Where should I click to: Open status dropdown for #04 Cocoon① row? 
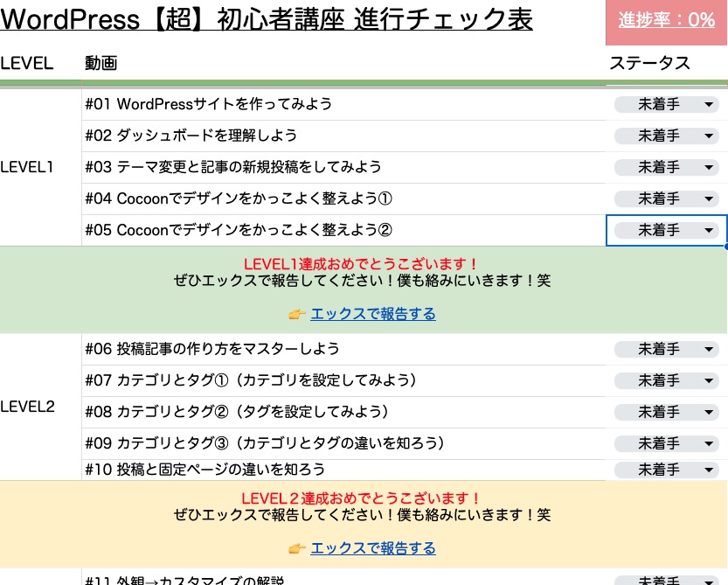coord(666,198)
